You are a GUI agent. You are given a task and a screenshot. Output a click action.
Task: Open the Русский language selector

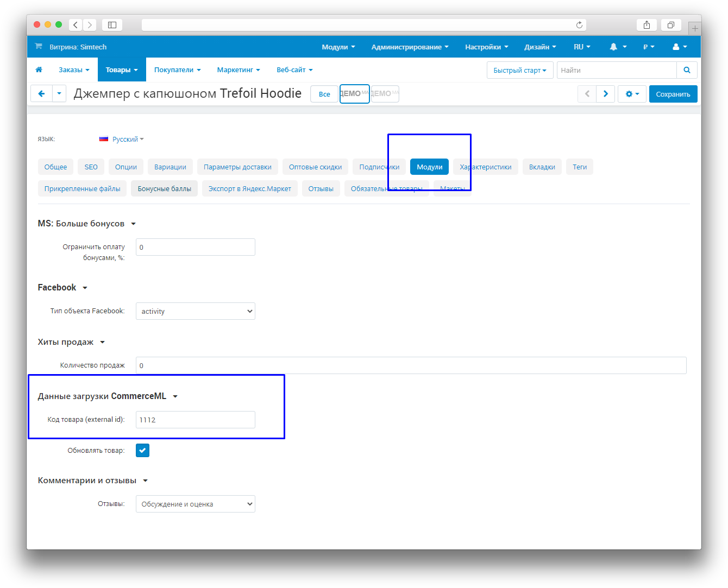coord(122,140)
